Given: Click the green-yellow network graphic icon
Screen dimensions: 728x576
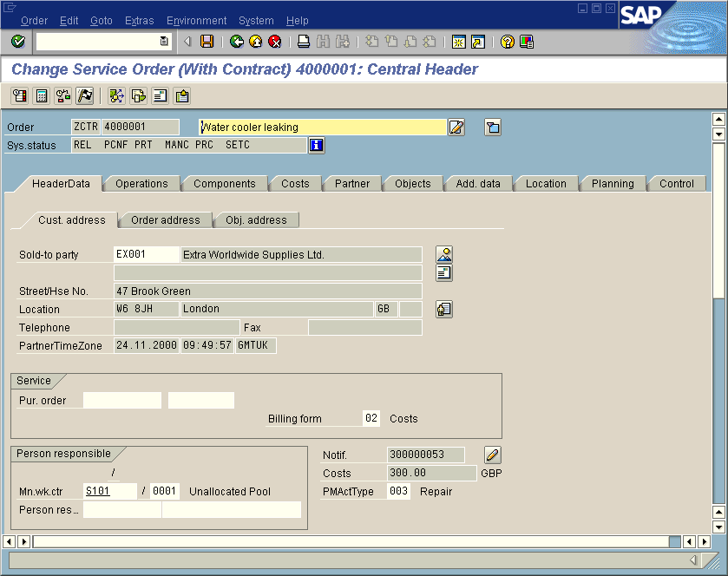Looking at the screenshot, I should [116, 96].
